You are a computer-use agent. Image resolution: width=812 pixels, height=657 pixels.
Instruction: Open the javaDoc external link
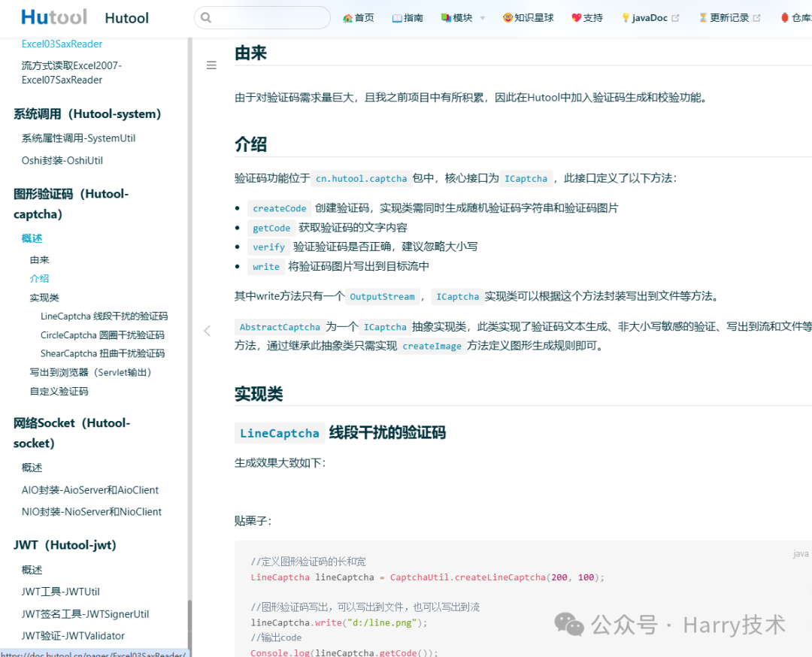pyautogui.click(x=650, y=17)
